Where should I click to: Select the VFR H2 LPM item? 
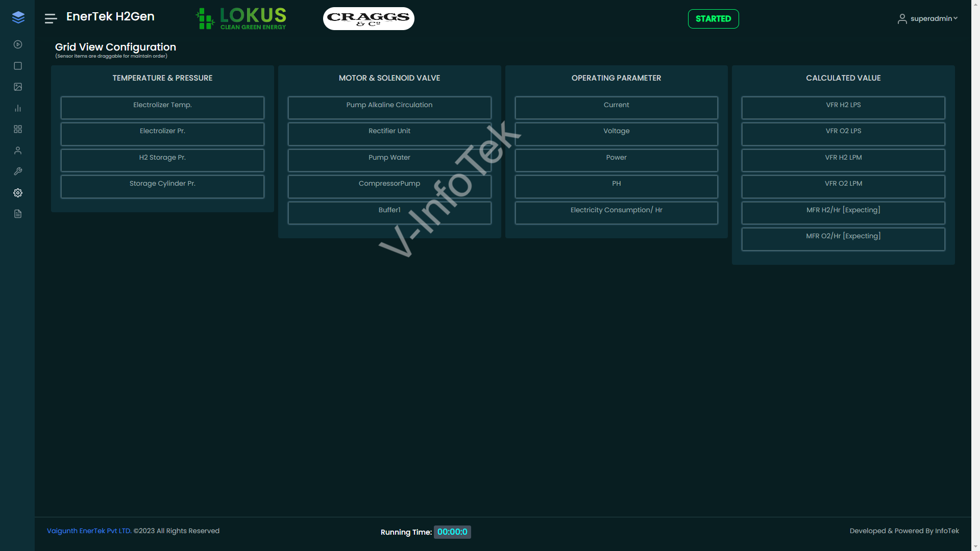tap(843, 160)
